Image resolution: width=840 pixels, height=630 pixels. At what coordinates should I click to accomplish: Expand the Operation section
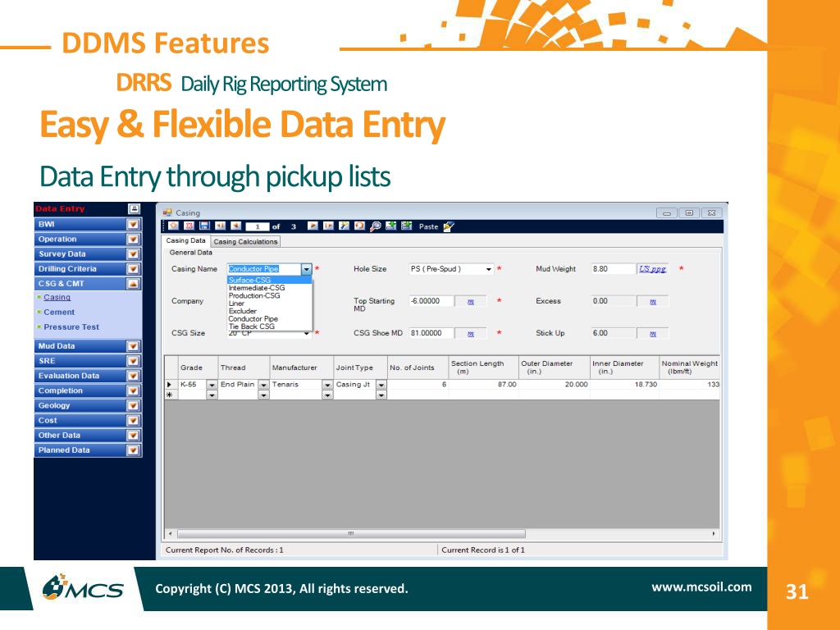point(133,240)
